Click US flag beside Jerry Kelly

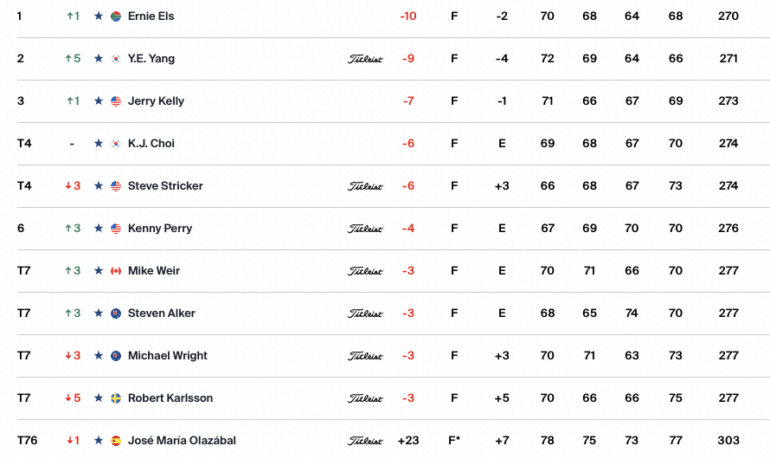[116, 101]
